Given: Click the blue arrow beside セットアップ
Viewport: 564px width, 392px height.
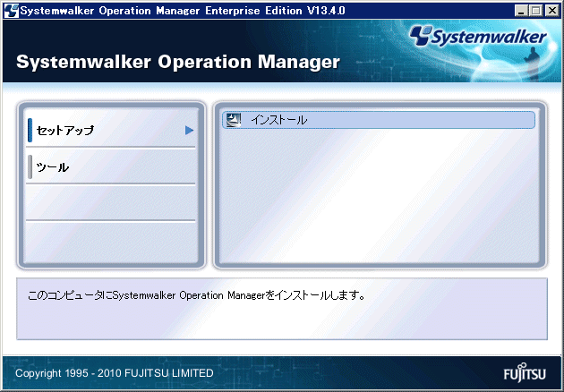Looking at the screenshot, I should point(189,130).
